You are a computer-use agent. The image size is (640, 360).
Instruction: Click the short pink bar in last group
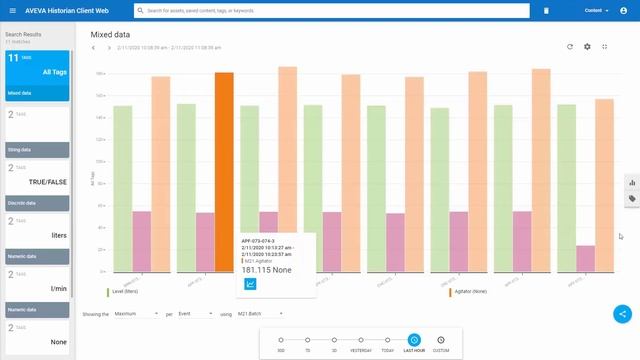(585, 259)
